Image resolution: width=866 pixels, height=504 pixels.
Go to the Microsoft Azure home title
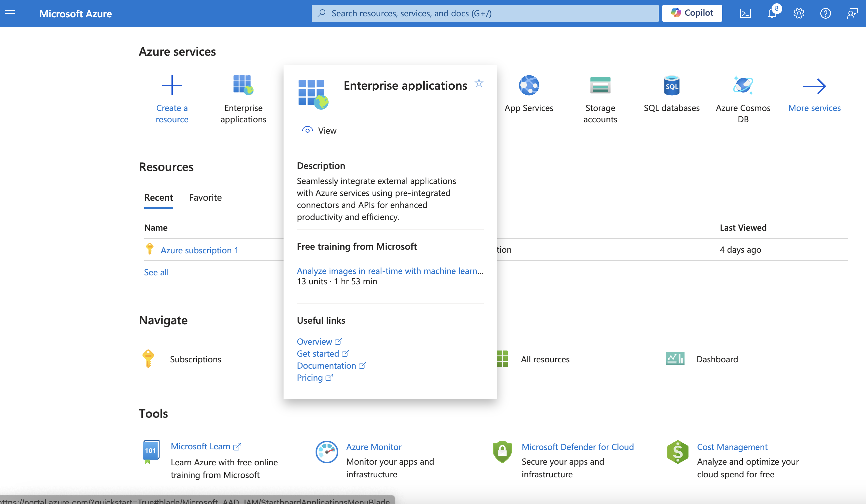pos(75,13)
